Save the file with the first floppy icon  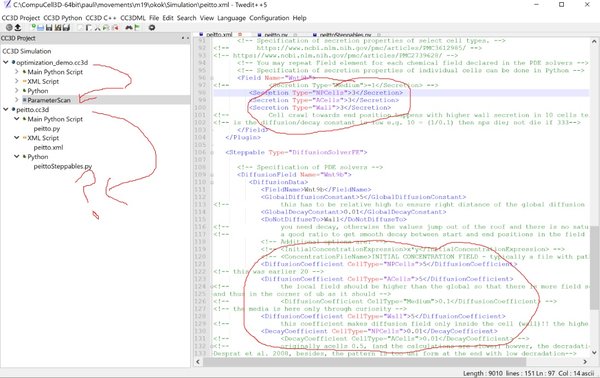[49, 28]
